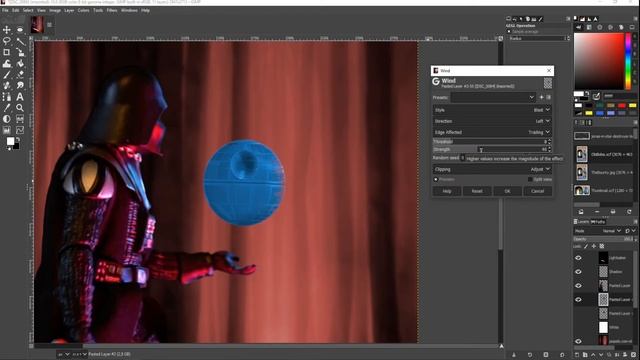
Task: Toggle eye of highlighted Pasted Layer
Action: point(578,300)
